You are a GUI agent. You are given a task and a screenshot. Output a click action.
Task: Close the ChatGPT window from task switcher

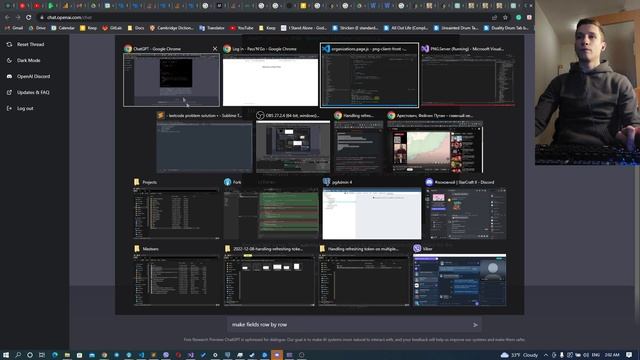215,49
